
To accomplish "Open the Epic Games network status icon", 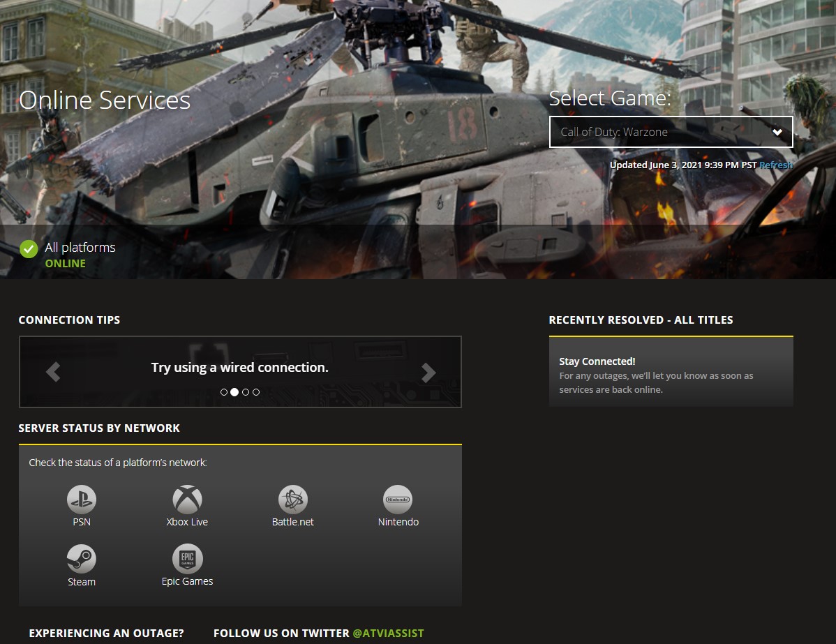I will coord(187,559).
